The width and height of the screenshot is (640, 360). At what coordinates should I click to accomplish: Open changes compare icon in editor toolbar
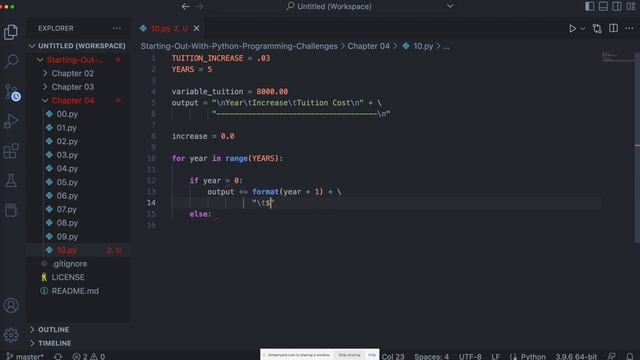[597, 29]
